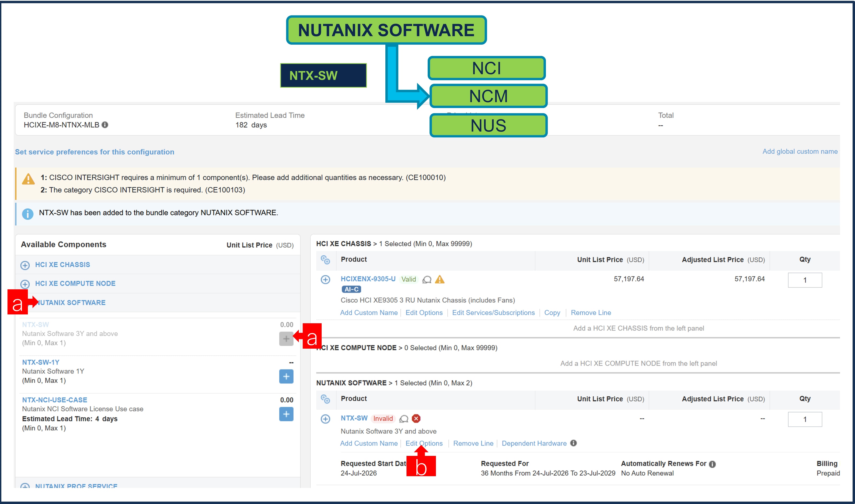Remove the HCIXENX-9305-U line
855x504 pixels.
coord(591,313)
